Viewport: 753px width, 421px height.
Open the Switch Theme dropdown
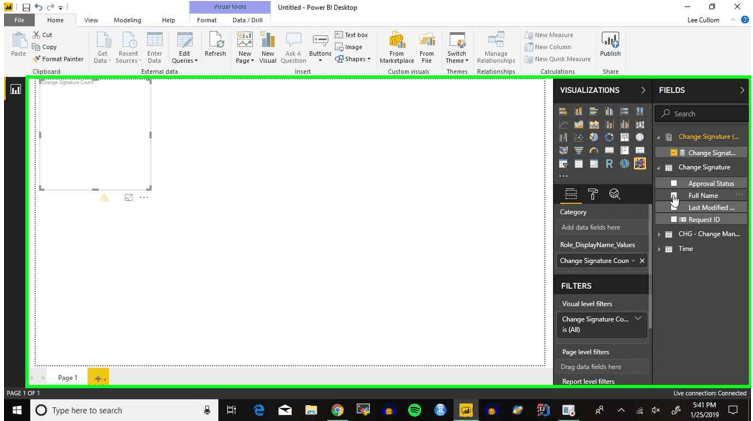coord(457,48)
